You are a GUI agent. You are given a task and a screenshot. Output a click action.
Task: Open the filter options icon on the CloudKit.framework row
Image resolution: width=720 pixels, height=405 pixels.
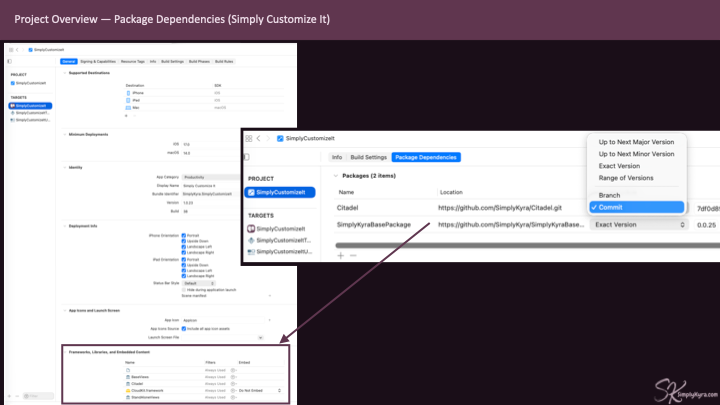[233, 391]
